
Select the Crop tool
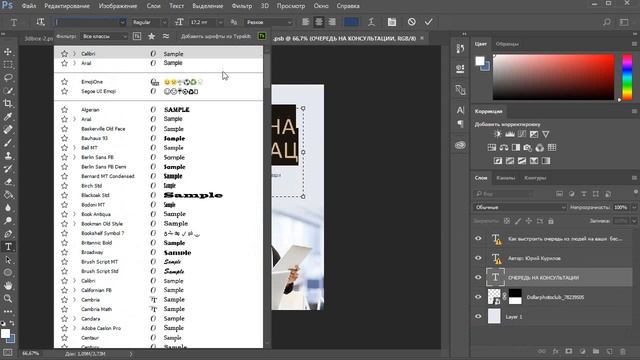pyautogui.click(x=8, y=104)
